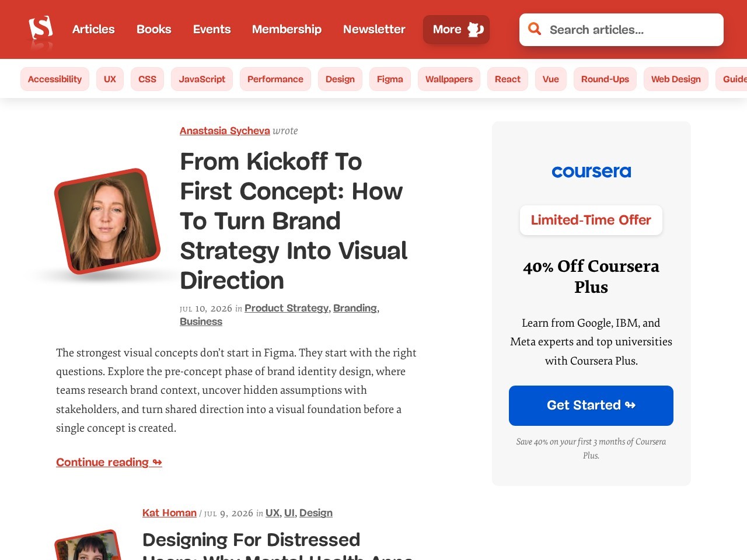Select the Design topic tag in tag bar
Image resolution: width=747 pixels, height=560 pixels.
pos(340,79)
